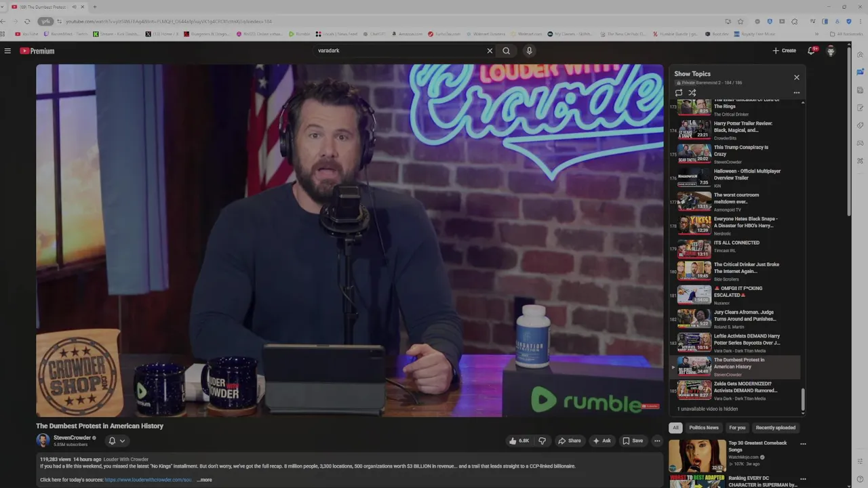
Task: Expand the description with ...more
Action: [204, 480]
